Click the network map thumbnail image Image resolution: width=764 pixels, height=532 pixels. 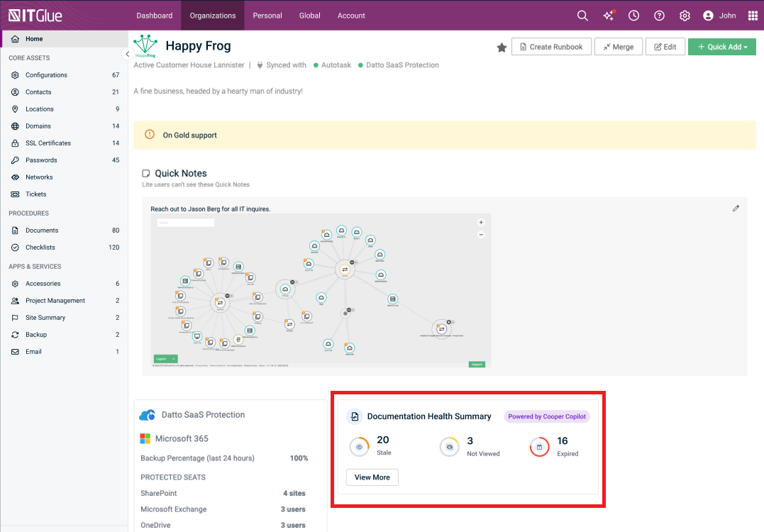coord(321,290)
